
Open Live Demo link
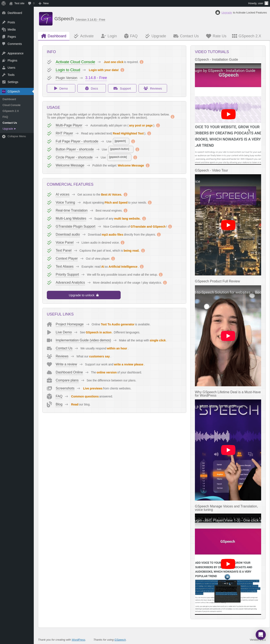tap(63, 332)
